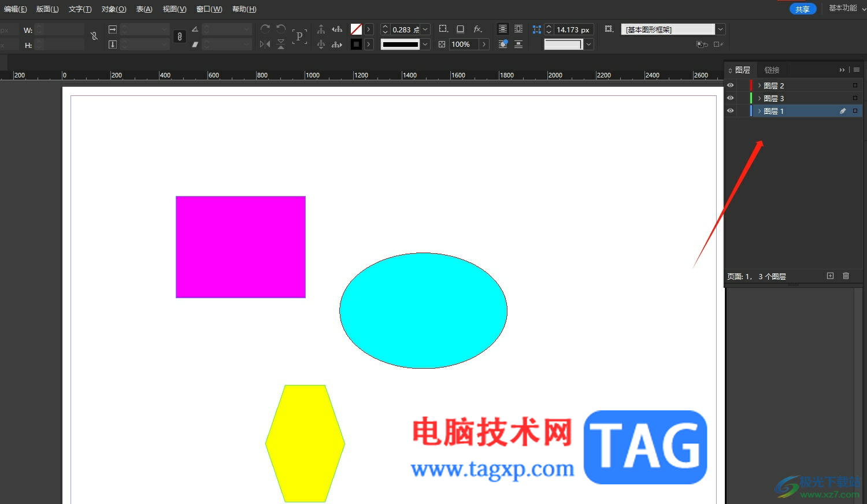The image size is (867, 504).
Task: Click the magenta rectangle on the canvas
Action: (240, 247)
